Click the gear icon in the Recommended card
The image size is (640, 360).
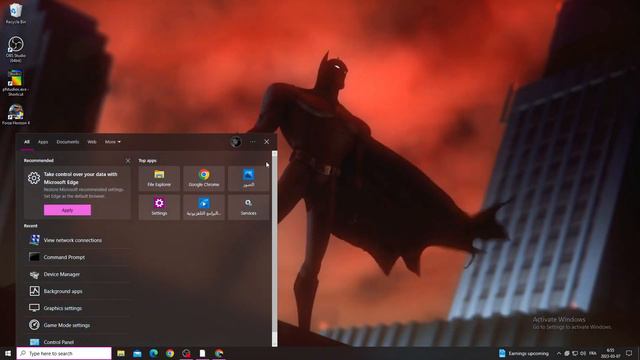pos(34,178)
